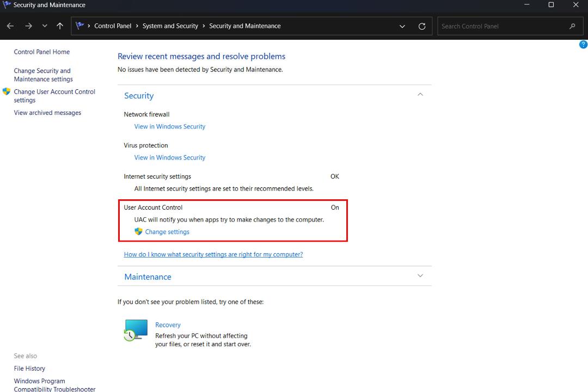The width and height of the screenshot is (588, 392).
Task: Open Windows Program Compatibility Troubleshooter
Action: pyautogui.click(x=54, y=385)
